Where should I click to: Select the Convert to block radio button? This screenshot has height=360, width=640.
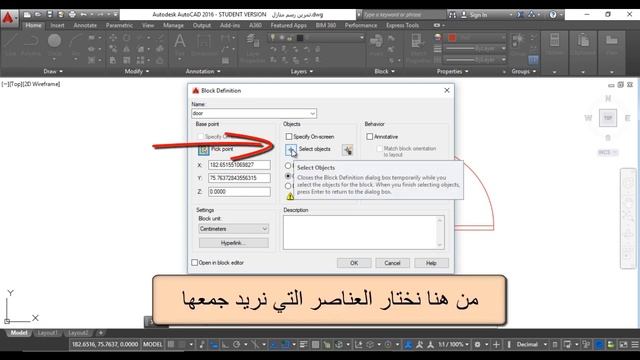(x=288, y=176)
